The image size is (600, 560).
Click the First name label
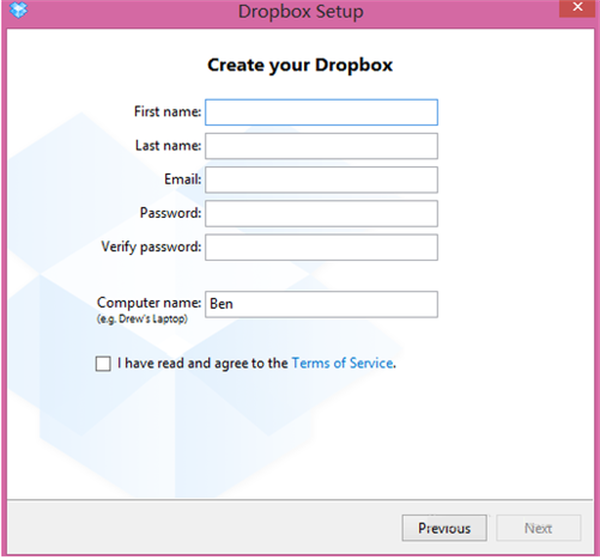click(x=167, y=111)
